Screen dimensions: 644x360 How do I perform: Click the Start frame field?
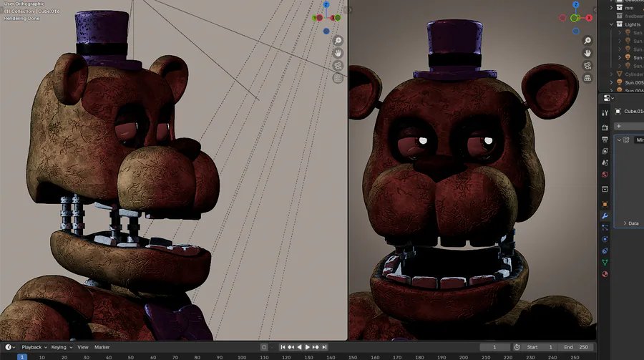pyautogui.click(x=540, y=347)
